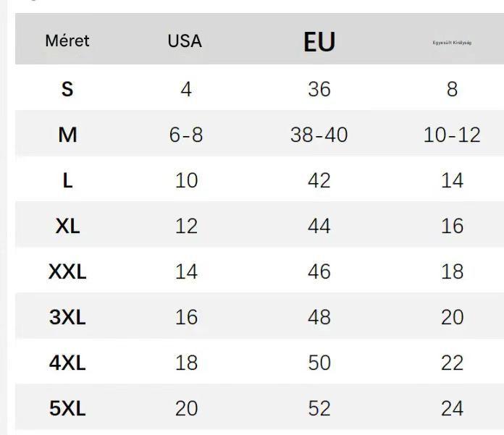Click UK value 24 in 5XL row
The height and width of the screenshot is (435, 504).
click(452, 408)
